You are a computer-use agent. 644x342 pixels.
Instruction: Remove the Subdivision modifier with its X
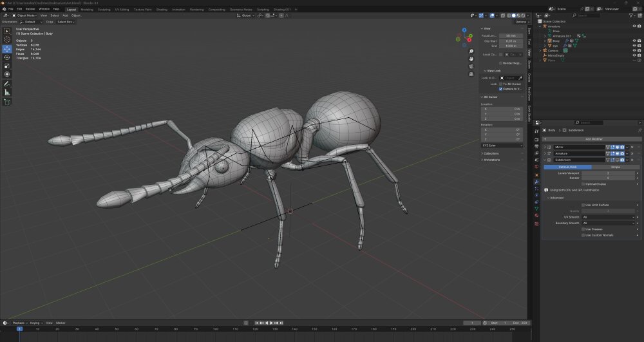point(632,160)
